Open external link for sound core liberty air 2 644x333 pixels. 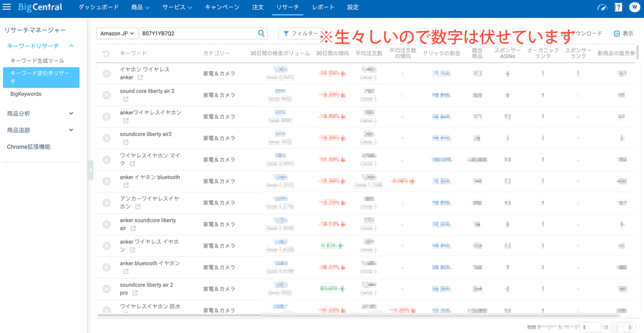pos(126,99)
